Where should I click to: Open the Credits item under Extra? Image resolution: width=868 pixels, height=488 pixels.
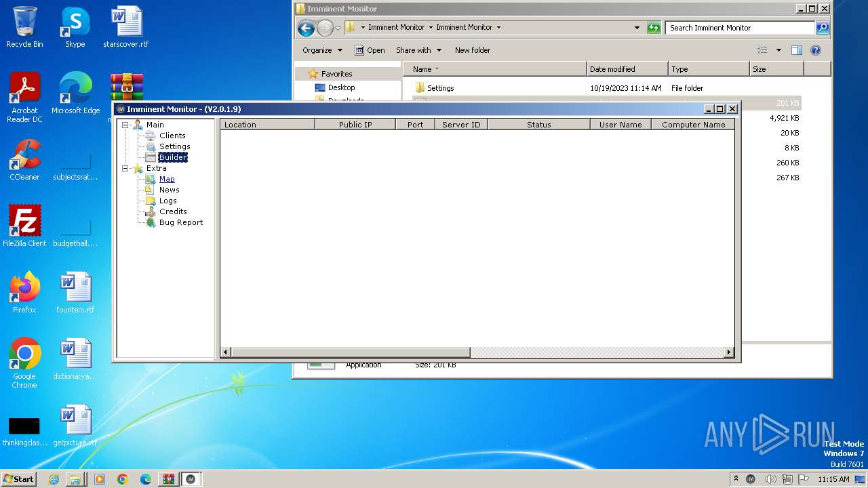pyautogui.click(x=173, y=211)
